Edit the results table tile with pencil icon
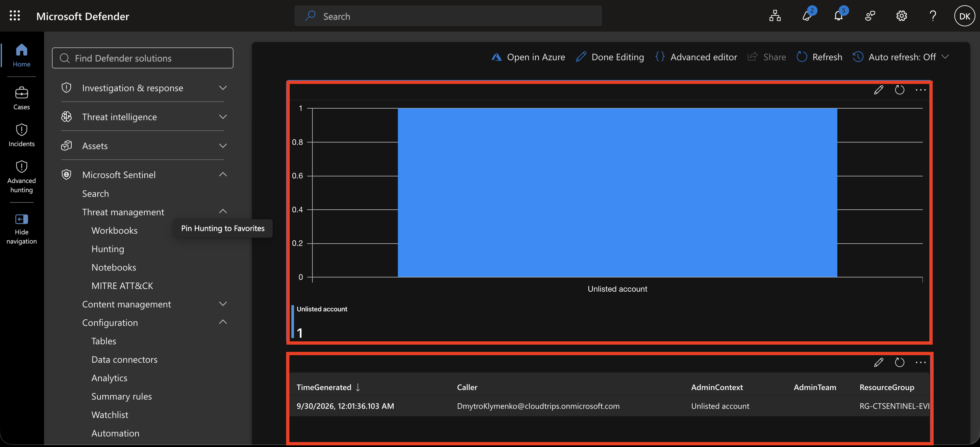The height and width of the screenshot is (447, 980). pos(878,362)
